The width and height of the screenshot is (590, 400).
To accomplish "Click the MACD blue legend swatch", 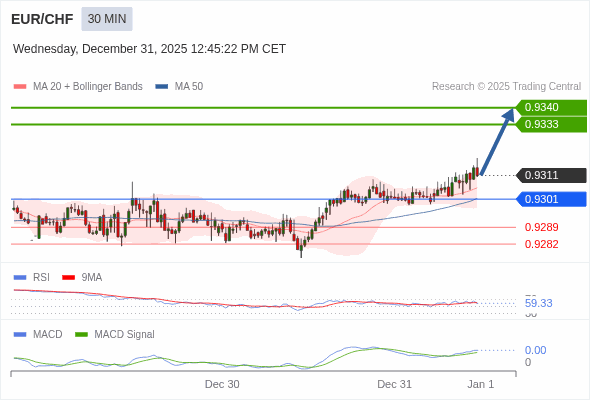I will tap(20, 335).
